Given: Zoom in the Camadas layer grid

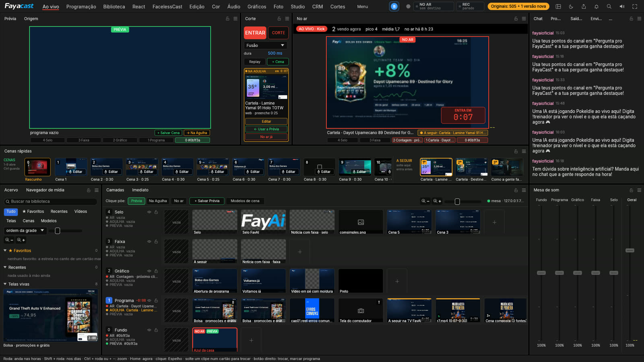Looking at the screenshot, I should (437, 201).
